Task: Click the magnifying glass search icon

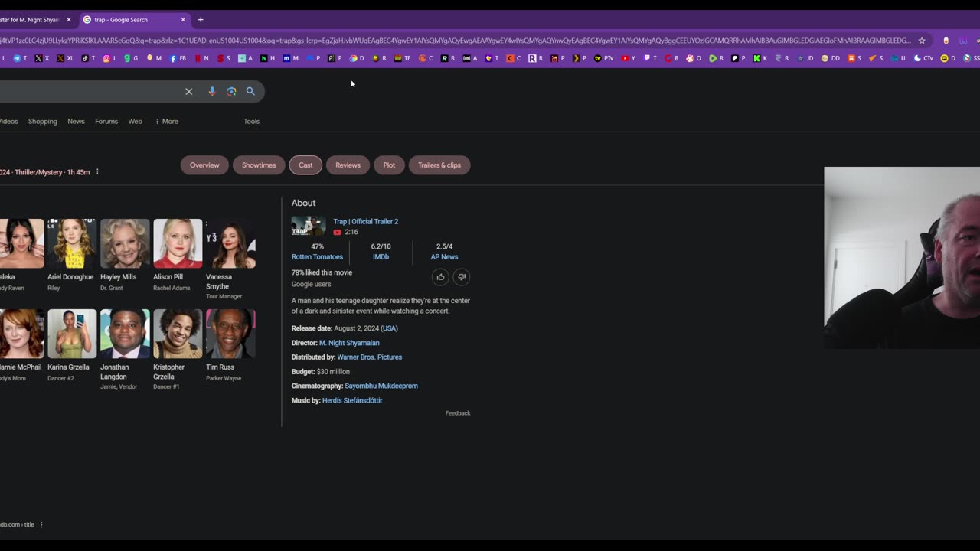Action: pos(250,91)
